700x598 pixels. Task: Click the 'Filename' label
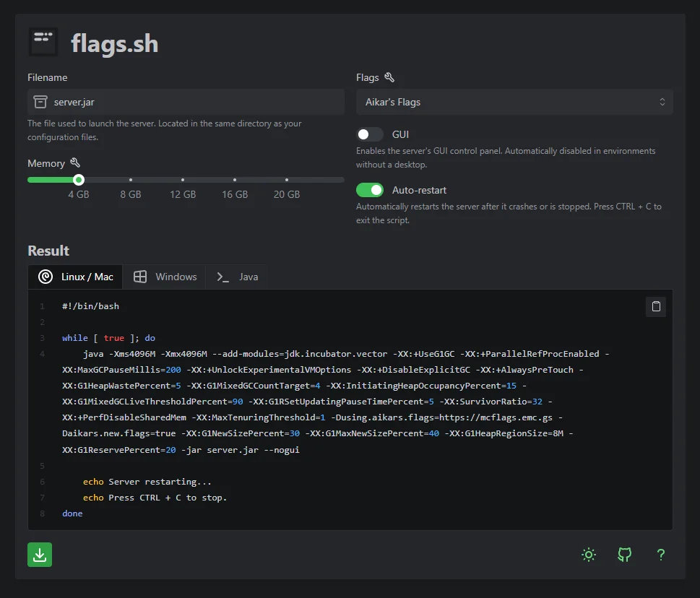(48, 77)
